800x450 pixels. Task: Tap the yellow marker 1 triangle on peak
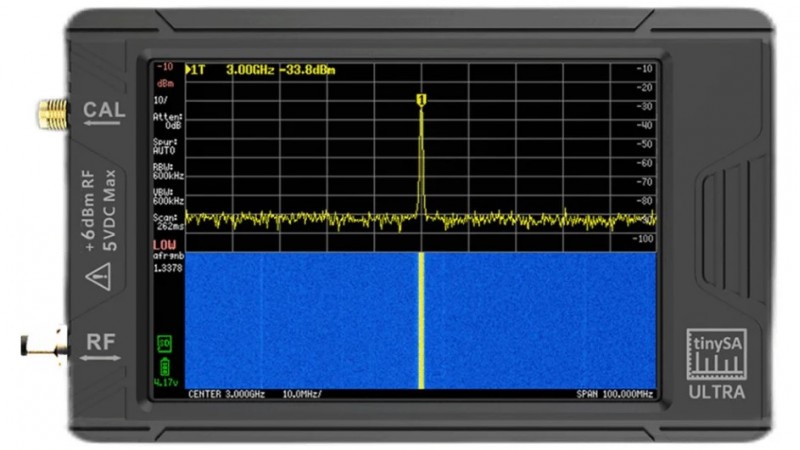pyautogui.click(x=421, y=99)
